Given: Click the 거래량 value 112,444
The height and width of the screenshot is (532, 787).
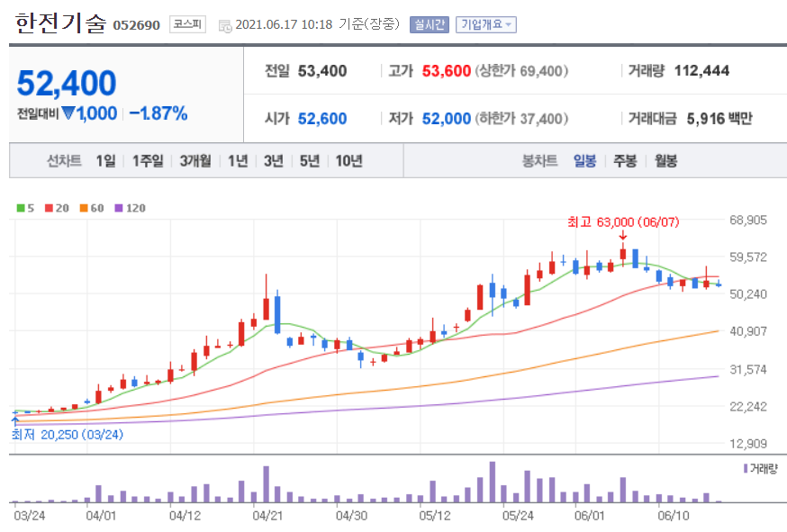Looking at the screenshot, I should tap(701, 71).
